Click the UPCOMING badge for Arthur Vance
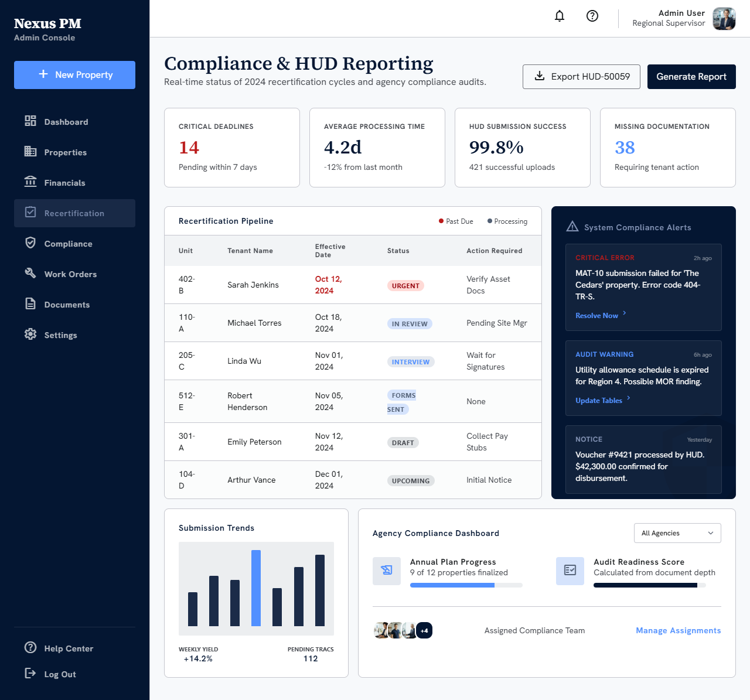The height and width of the screenshot is (700, 750). 411,481
